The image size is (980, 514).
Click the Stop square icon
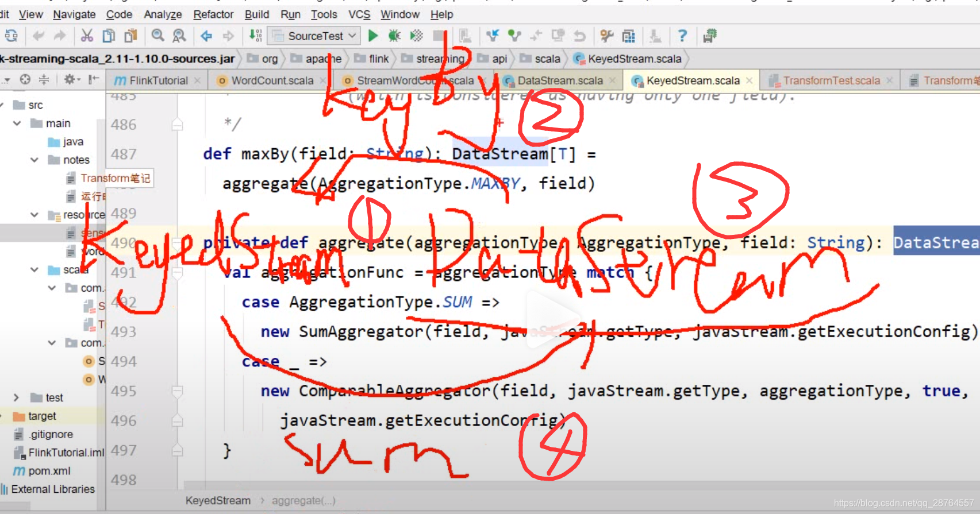pyautogui.click(x=439, y=36)
